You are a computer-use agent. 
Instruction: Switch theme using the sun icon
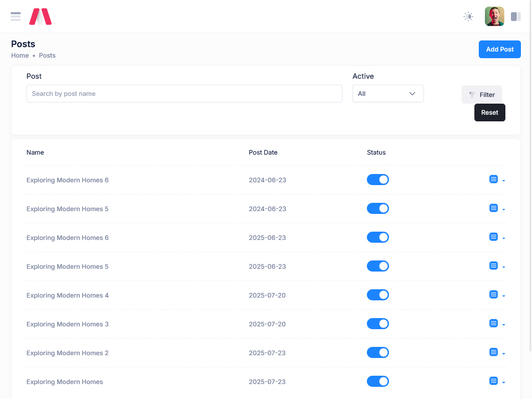point(468,17)
